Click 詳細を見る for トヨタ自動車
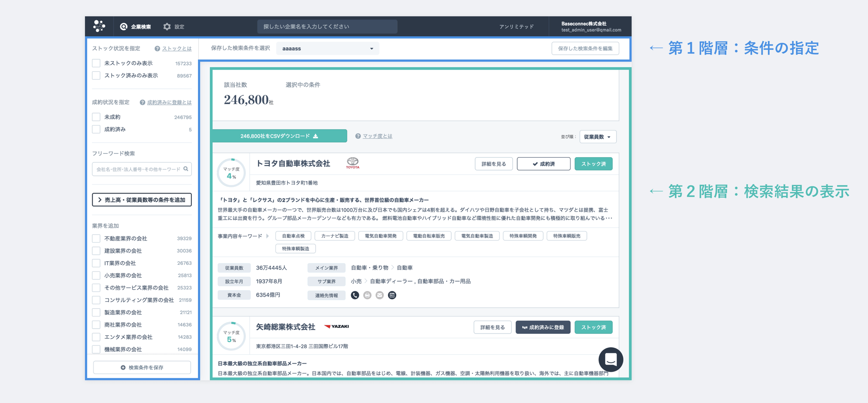Image resolution: width=868 pixels, height=403 pixels. (x=494, y=164)
